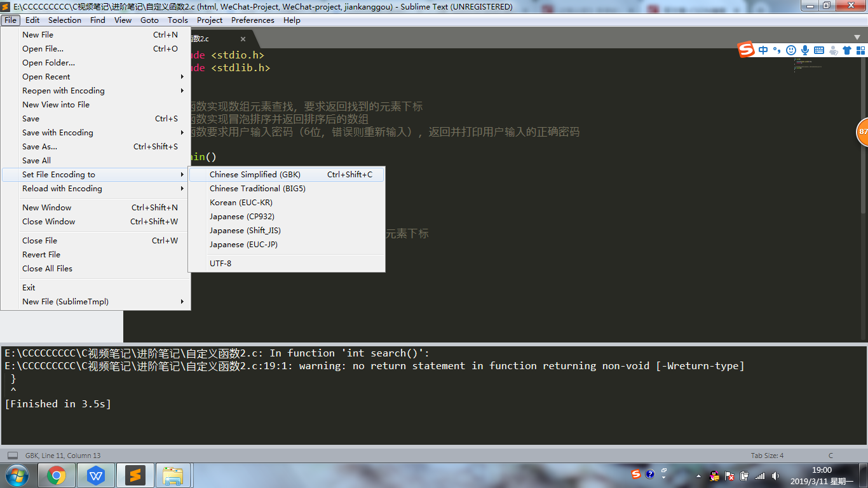The image size is (868, 488).
Task: Select New View into File
Action: point(95,104)
